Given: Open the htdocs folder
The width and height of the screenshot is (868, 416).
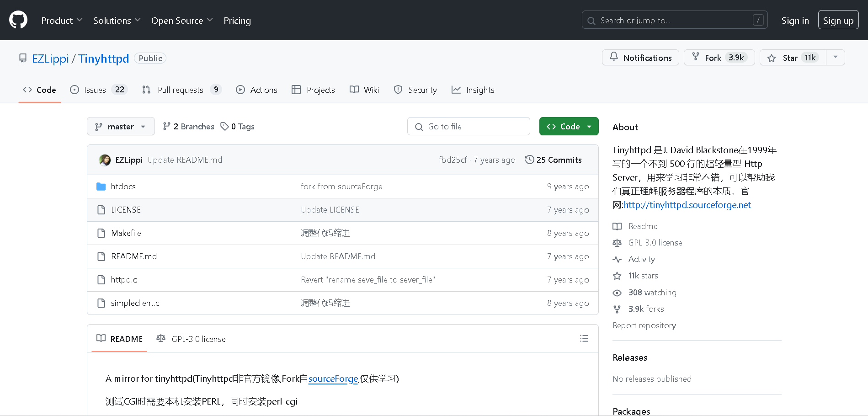Looking at the screenshot, I should pyautogui.click(x=123, y=187).
